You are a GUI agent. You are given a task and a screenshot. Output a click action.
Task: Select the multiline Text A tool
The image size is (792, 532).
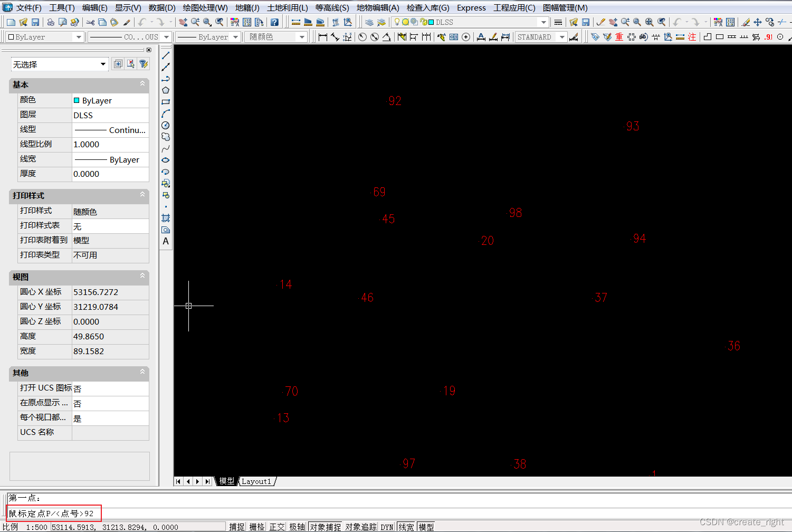click(166, 241)
